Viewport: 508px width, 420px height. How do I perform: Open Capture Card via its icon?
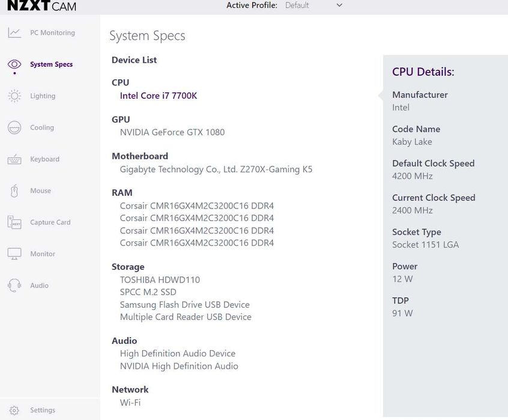click(x=14, y=222)
